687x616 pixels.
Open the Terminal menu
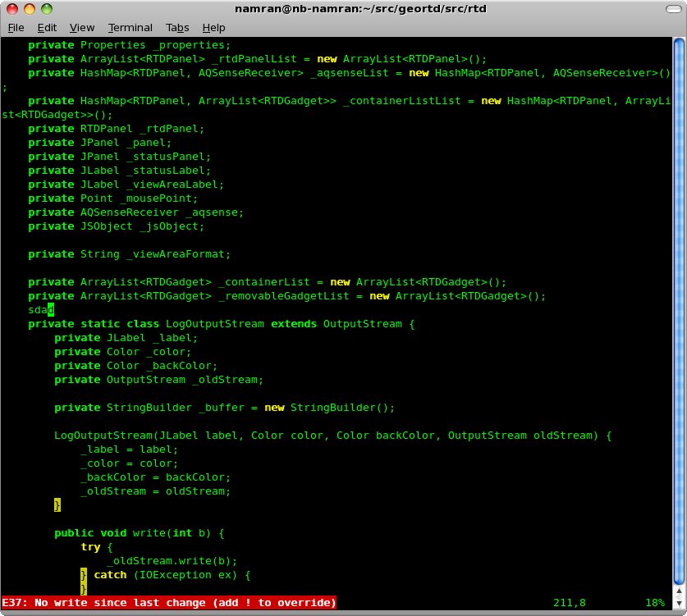(130, 27)
